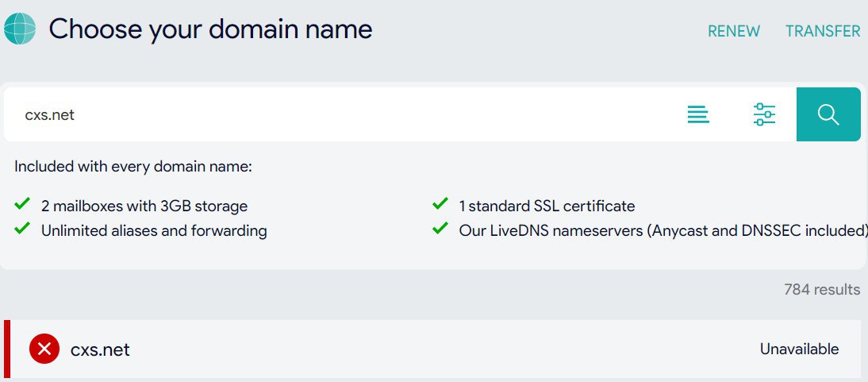Click the Unavailable status label

pyautogui.click(x=799, y=349)
